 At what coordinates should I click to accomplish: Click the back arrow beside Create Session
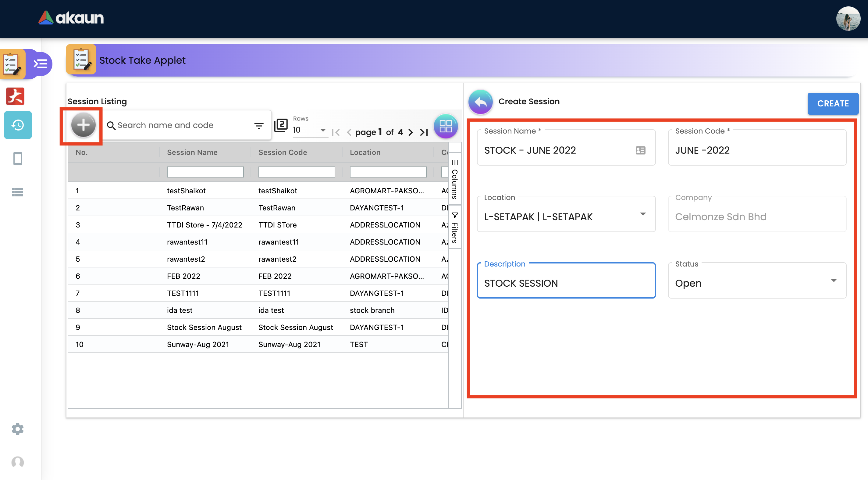click(481, 102)
